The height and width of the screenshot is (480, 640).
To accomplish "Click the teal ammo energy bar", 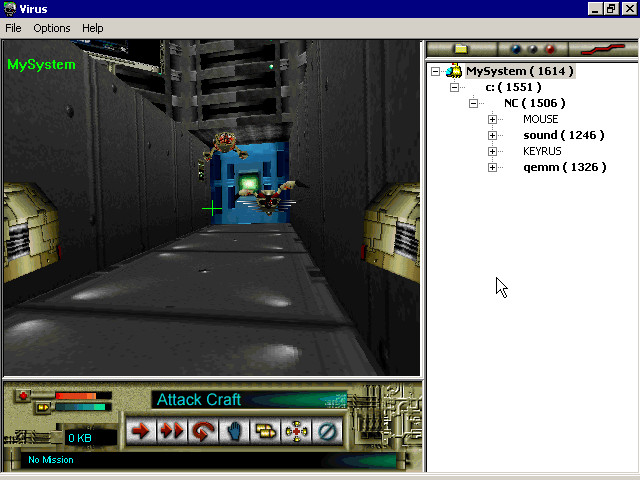I will [83, 407].
